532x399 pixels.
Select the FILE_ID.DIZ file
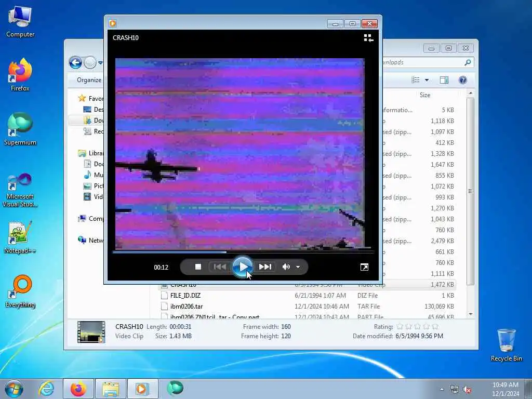[x=185, y=296]
